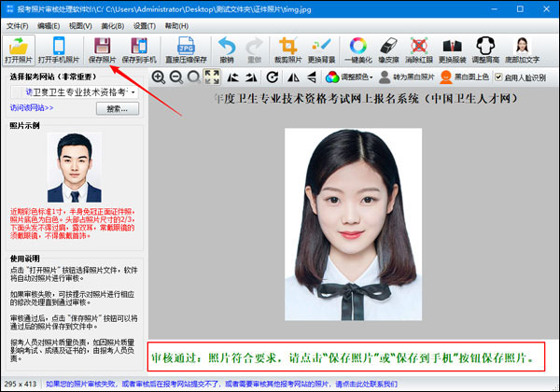Click the 直接压缩保存 JPG compress icon
This screenshot has height=392, width=560.
point(187,49)
